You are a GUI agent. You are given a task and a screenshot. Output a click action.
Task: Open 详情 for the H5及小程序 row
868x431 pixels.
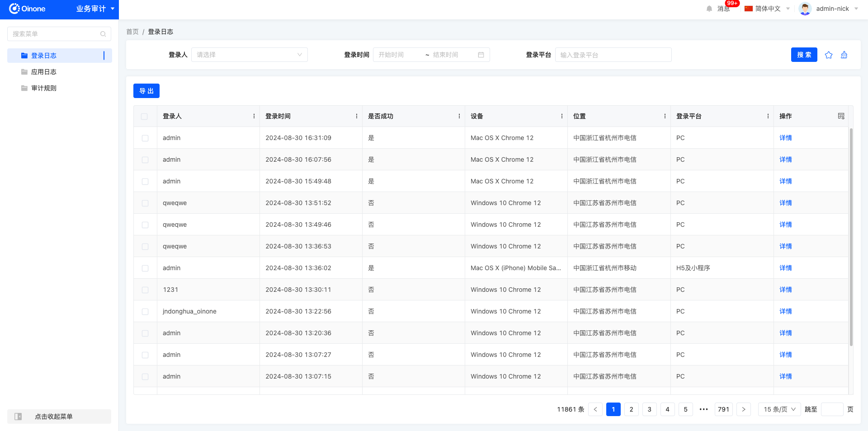pyautogui.click(x=786, y=268)
